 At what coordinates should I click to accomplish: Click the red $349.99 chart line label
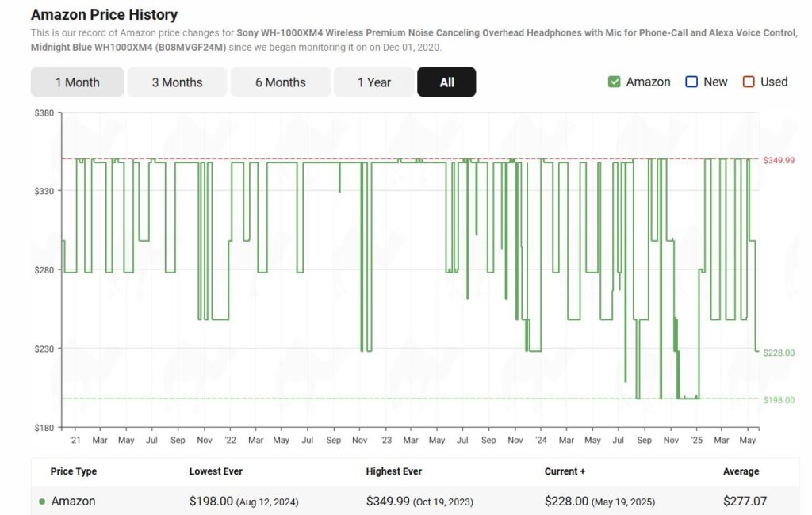[x=779, y=161]
